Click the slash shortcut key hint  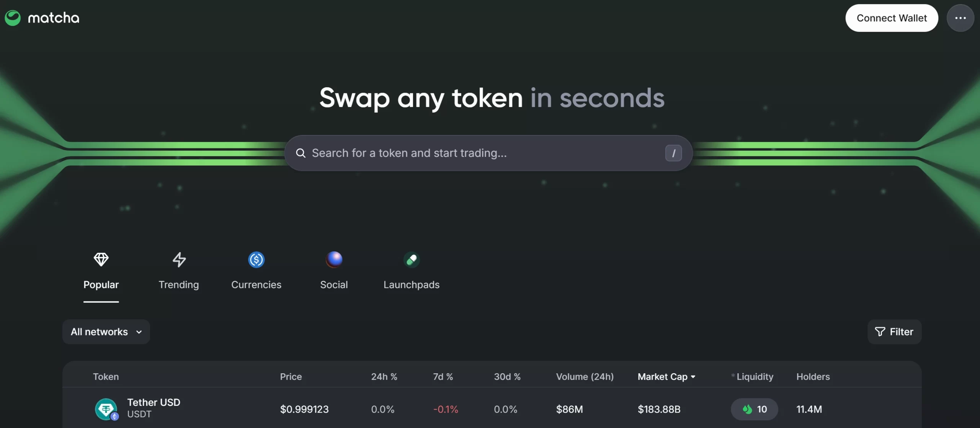(x=673, y=153)
